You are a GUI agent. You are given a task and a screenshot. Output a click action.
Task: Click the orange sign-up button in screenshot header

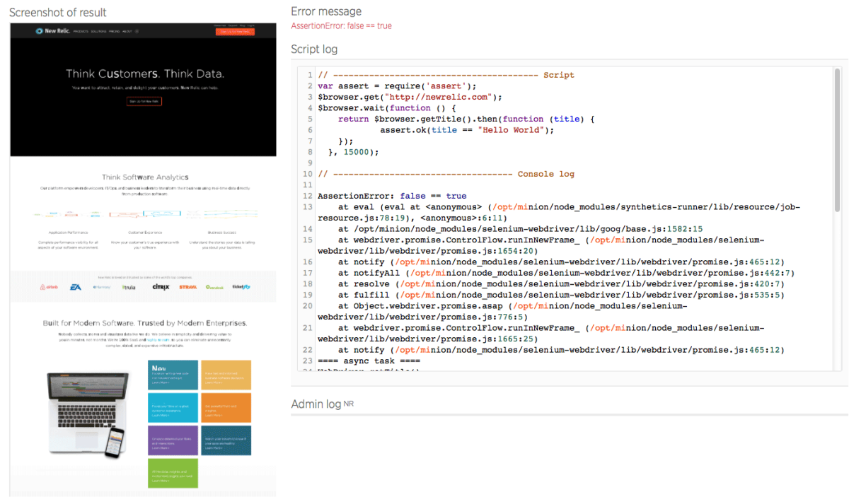coord(234,31)
